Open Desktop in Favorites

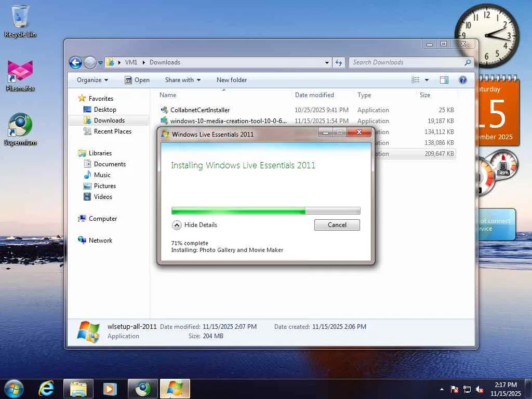(x=105, y=110)
